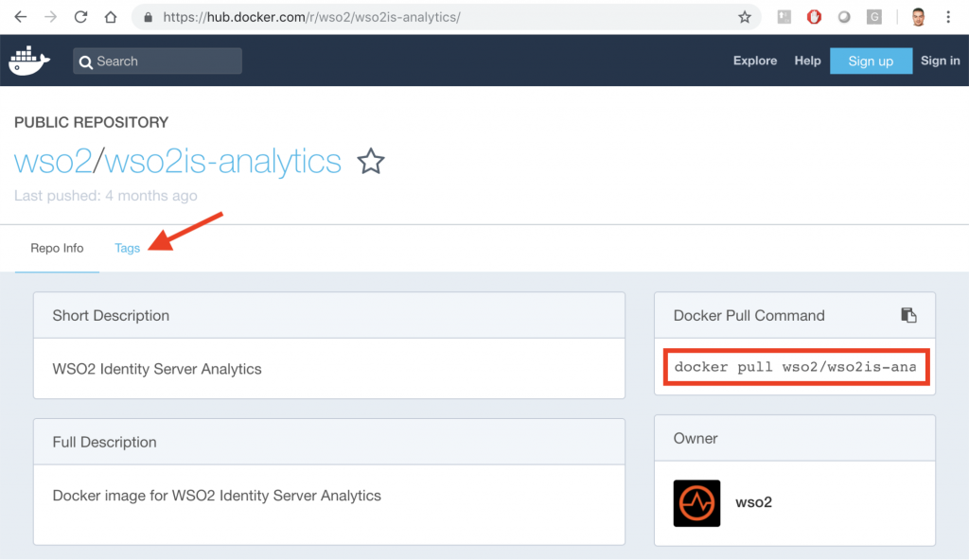Open the Explore page link
Image resolution: width=969 pixels, height=560 pixels.
(x=754, y=61)
